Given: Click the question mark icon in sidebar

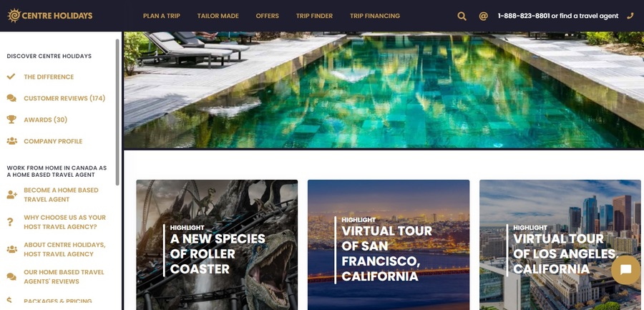Looking at the screenshot, I should click(11, 222).
